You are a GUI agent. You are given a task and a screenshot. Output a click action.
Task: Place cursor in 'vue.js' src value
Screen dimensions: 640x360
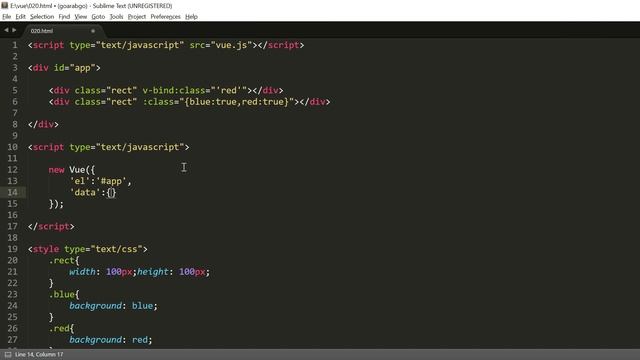(x=231, y=45)
